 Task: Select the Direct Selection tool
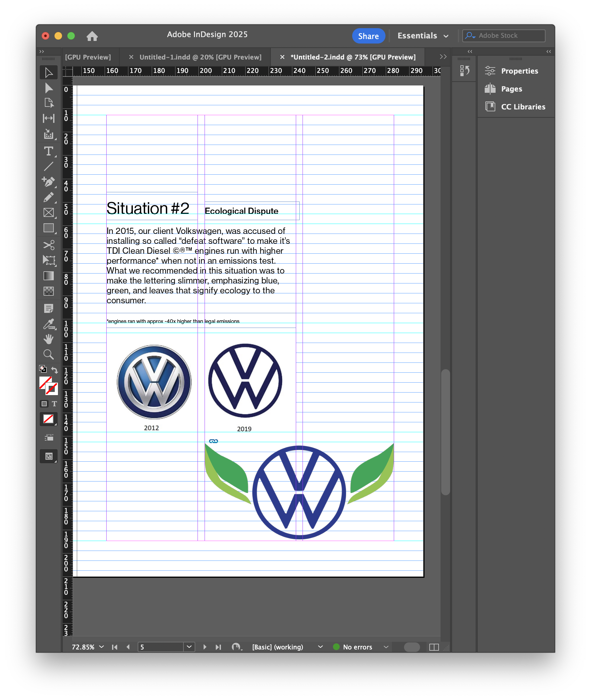point(49,88)
